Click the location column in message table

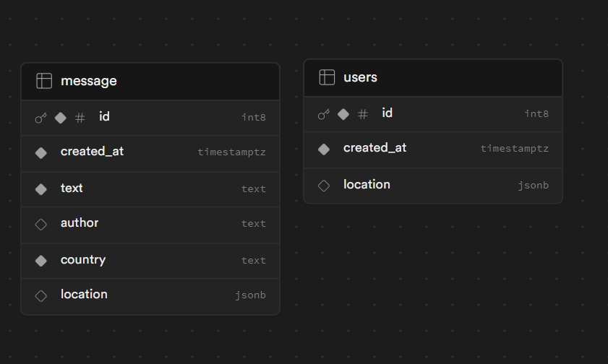coord(84,295)
